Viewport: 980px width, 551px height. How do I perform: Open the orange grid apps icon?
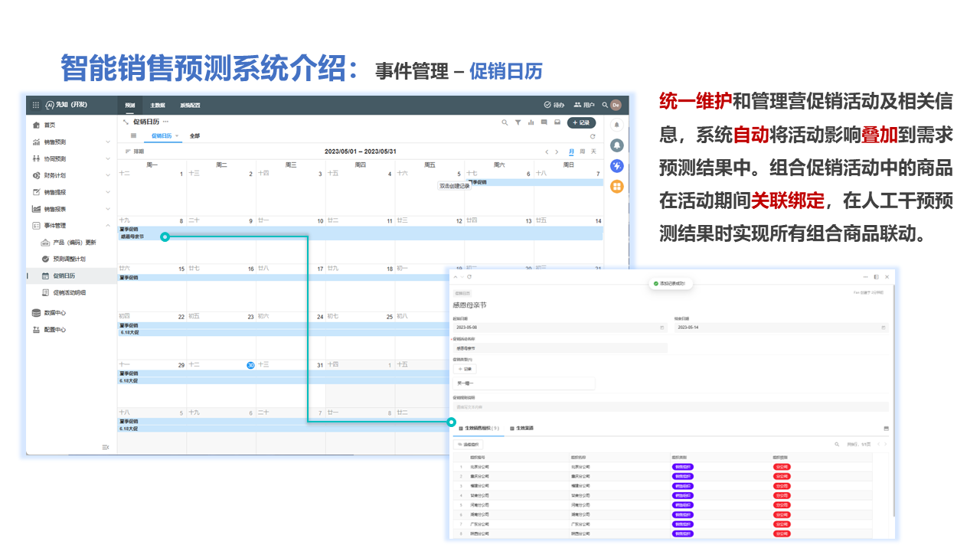[616, 187]
